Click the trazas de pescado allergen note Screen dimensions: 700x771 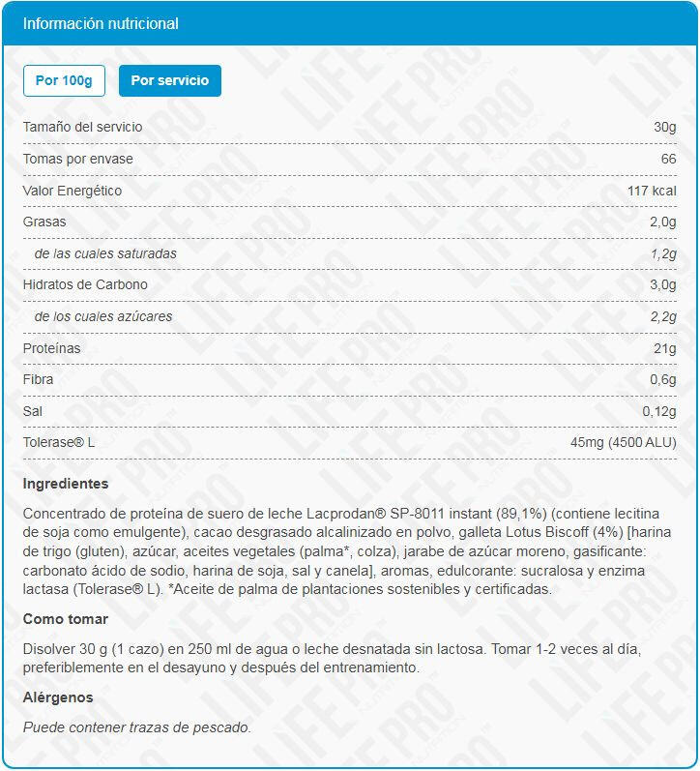point(136,727)
